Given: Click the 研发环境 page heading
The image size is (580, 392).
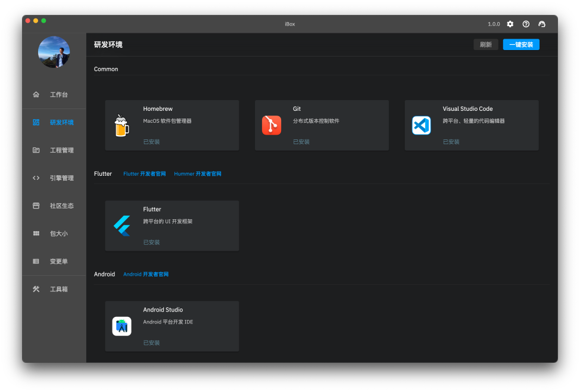Looking at the screenshot, I should [108, 45].
